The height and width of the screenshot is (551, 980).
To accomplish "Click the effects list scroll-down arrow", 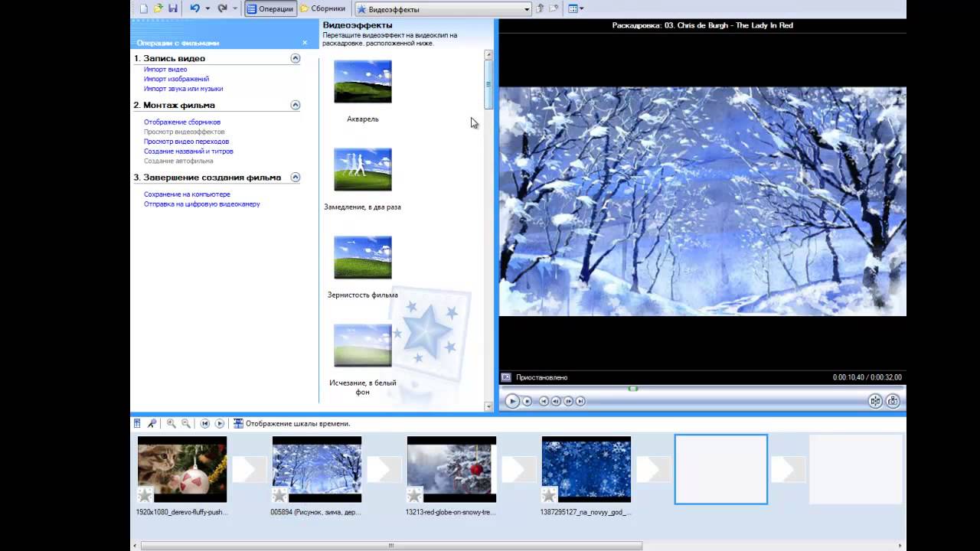I will (488, 407).
